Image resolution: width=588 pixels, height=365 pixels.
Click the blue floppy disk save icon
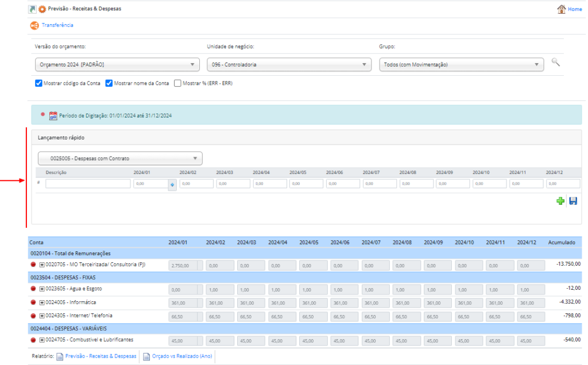pyautogui.click(x=572, y=201)
